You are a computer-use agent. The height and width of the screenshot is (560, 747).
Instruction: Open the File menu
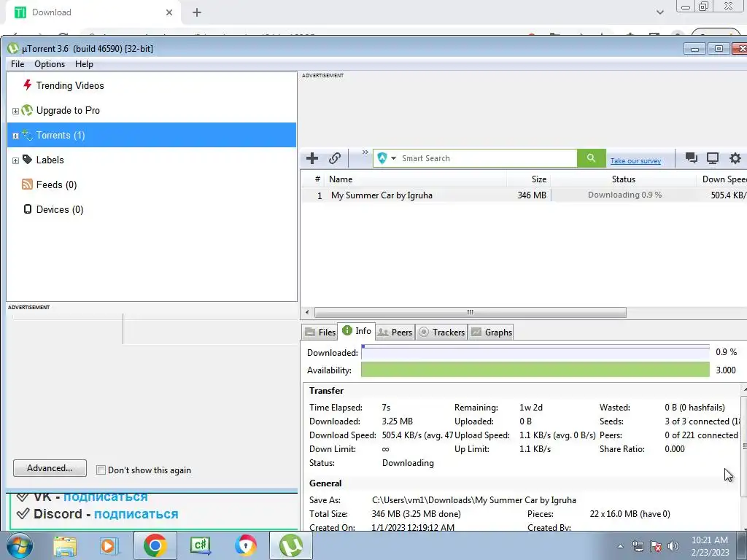click(x=18, y=64)
